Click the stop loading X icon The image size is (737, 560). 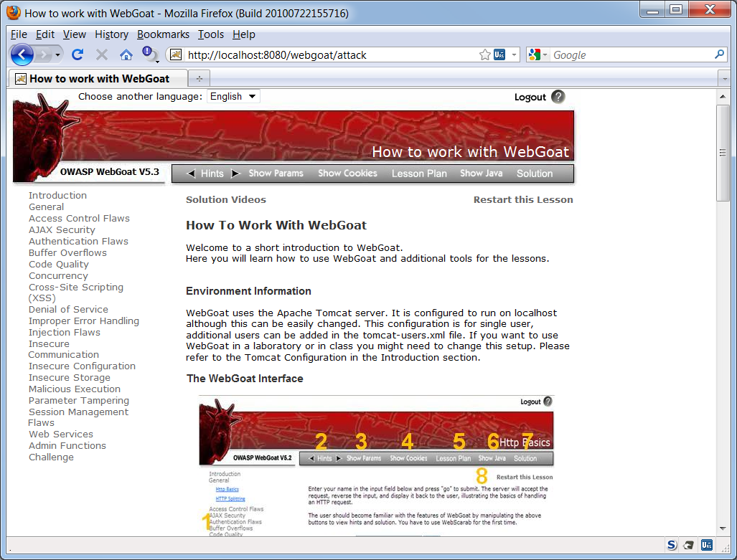(101, 55)
